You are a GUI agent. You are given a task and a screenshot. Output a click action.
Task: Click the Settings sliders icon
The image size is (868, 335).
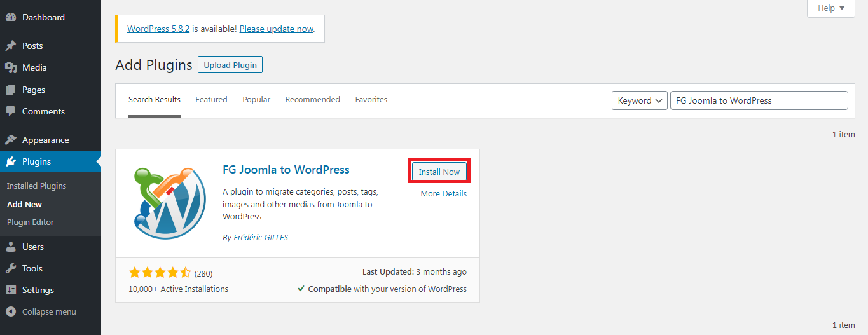click(x=11, y=290)
